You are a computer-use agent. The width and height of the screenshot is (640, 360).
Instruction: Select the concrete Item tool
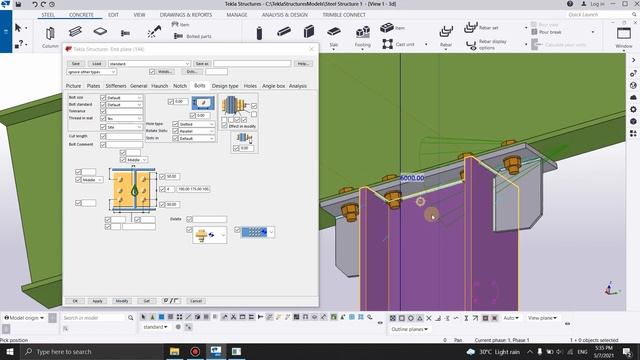point(392,28)
